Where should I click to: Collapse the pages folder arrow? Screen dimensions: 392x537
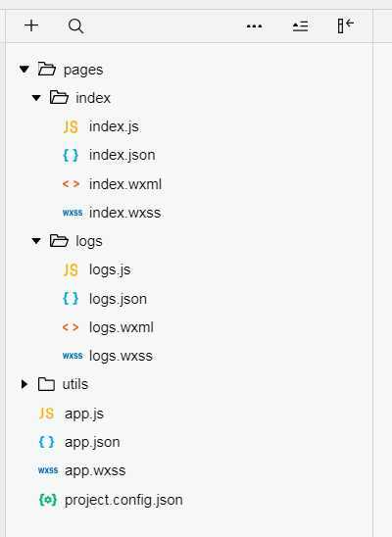click(x=24, y=70)
